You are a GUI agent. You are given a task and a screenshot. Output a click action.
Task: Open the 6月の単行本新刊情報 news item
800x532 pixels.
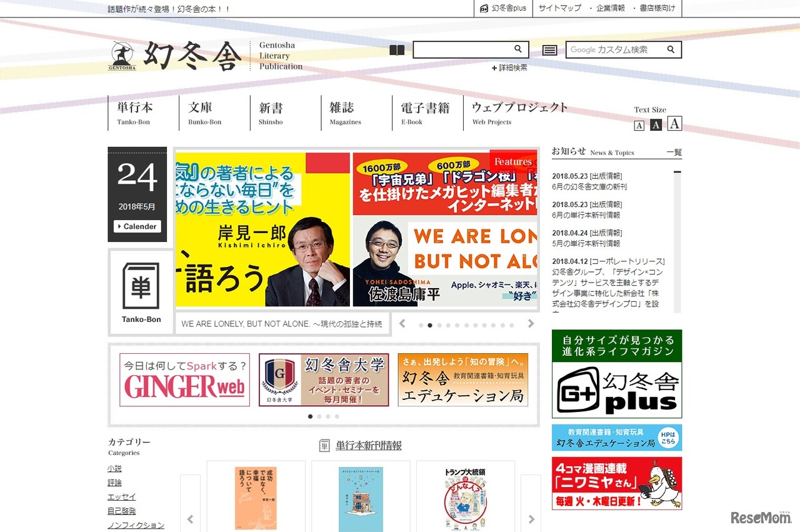coord(586,215)
